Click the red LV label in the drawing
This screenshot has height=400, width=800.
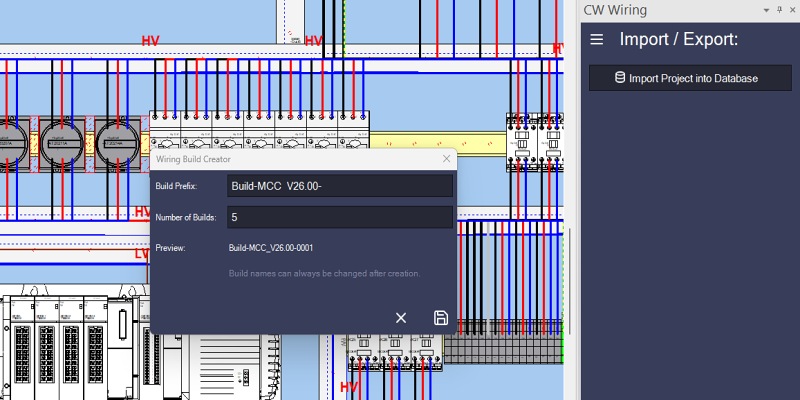coord(142,255)
